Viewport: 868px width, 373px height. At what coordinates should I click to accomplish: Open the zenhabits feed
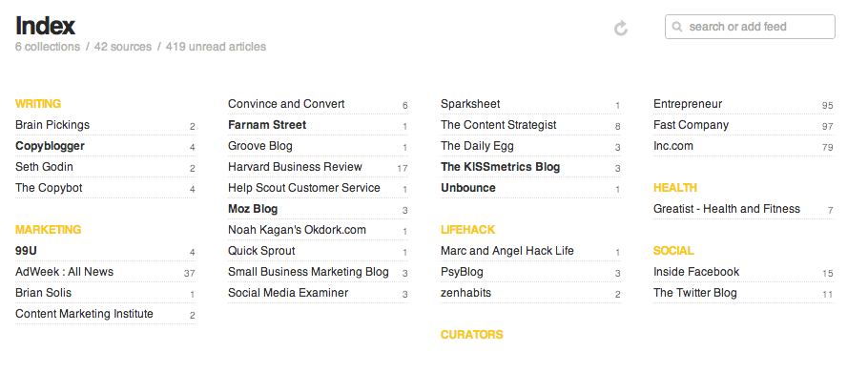pos(530,293)
